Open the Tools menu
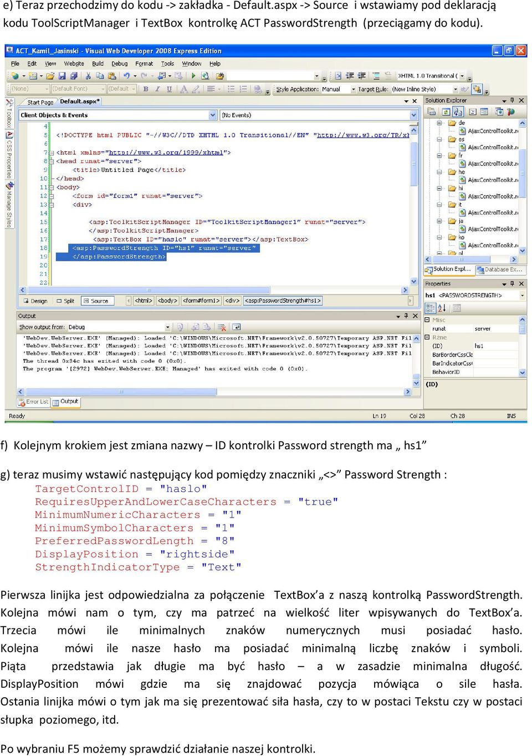The width and height of the screenshot is (532, 756). point(167,64)
